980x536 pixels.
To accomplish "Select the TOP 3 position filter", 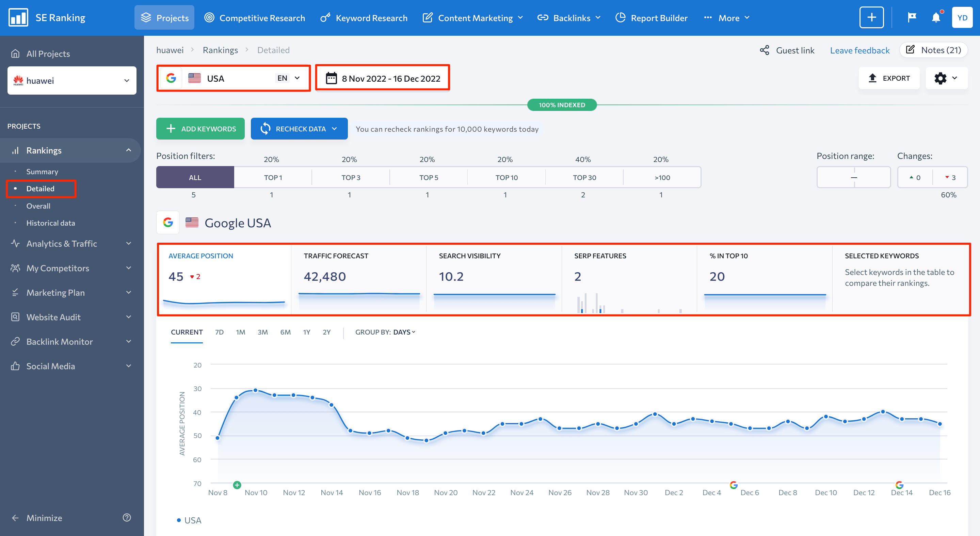I will [350, 177].
